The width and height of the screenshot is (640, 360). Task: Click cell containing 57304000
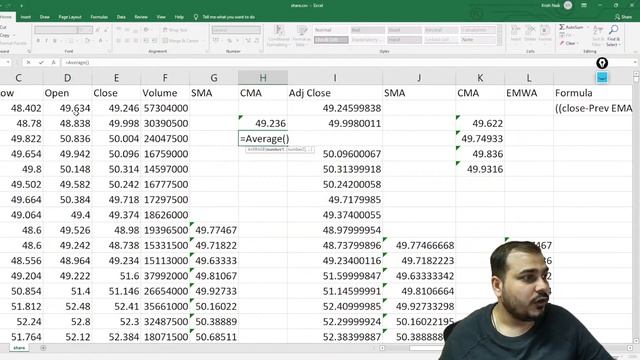pyautogui.click(x=165, y=108)
